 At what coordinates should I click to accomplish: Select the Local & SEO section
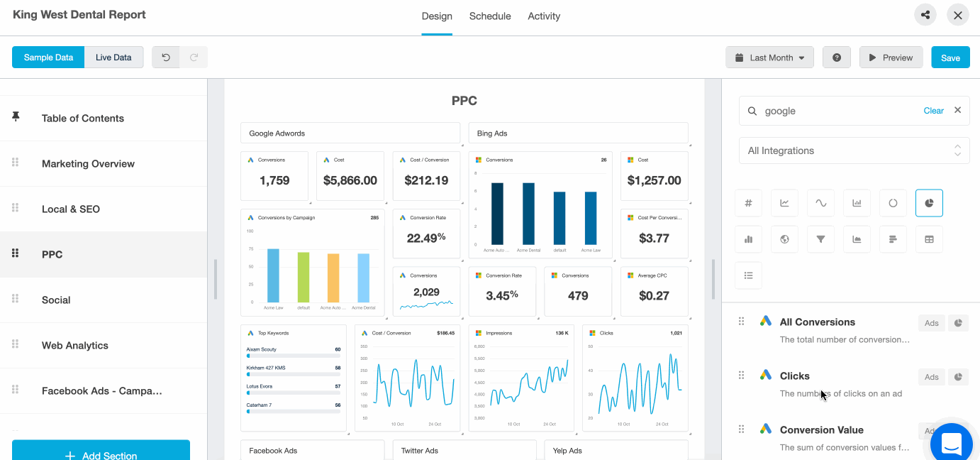coord(104,209)
